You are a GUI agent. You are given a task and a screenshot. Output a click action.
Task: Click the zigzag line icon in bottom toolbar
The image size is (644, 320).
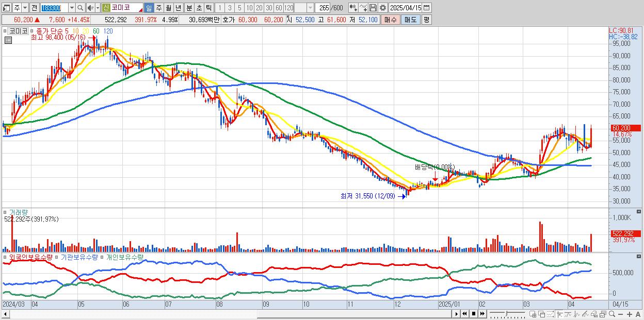coord(568,314)
